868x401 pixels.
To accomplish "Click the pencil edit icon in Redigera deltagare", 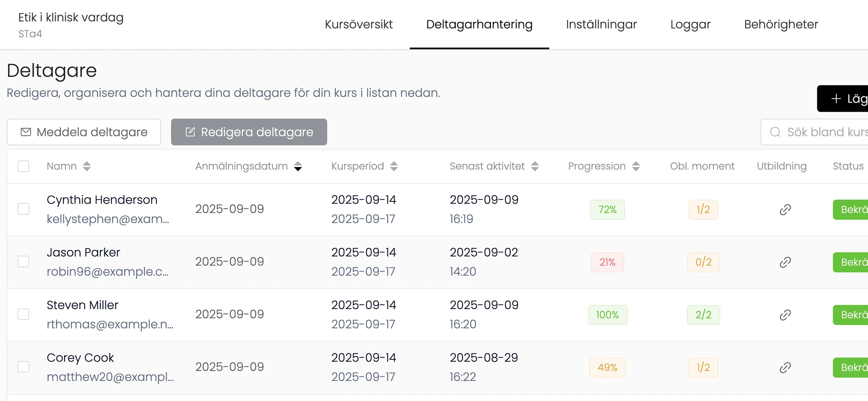I will 190,132.
